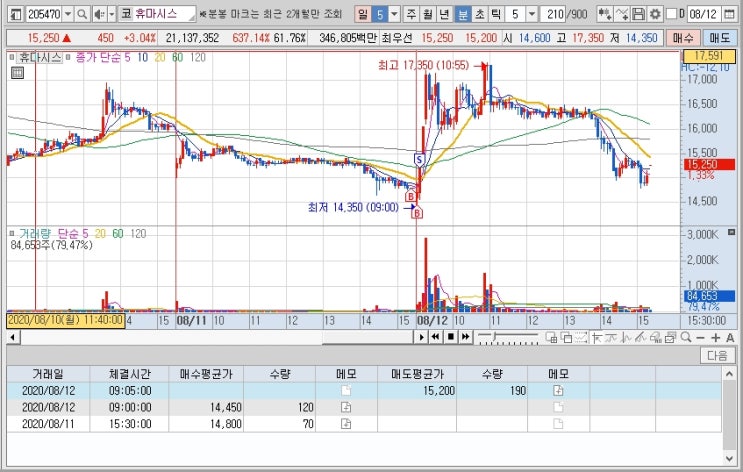Click the 15,200 sell average price cell
The width and height of the screenshot is (743, 472).
417,390
